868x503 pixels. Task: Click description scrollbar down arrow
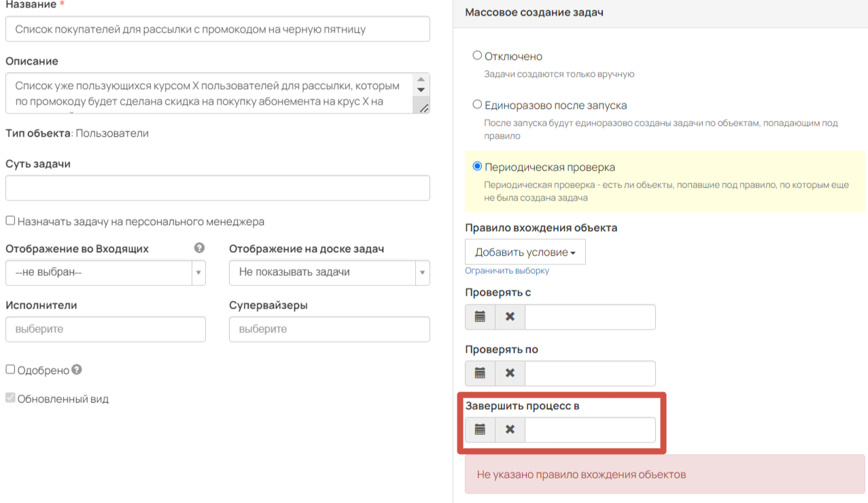point(421,90)
